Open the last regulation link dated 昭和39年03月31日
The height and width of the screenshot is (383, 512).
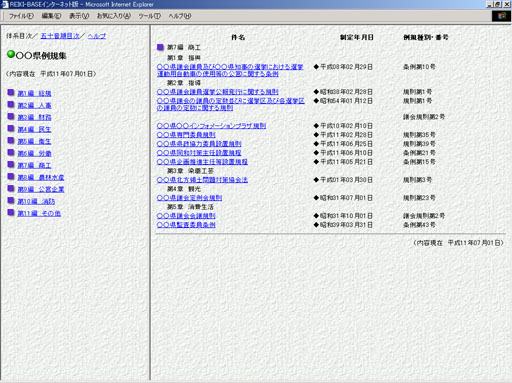point(186,225)
